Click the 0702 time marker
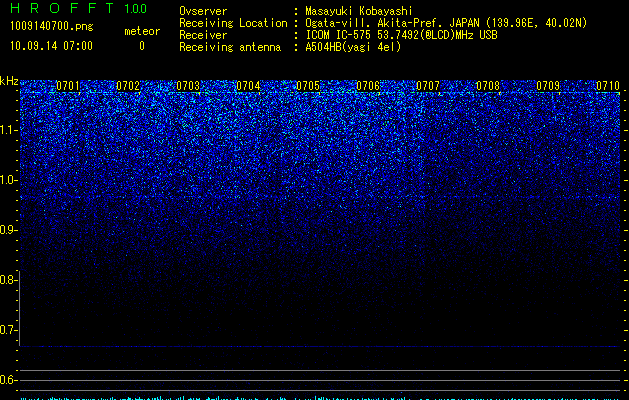 (128, 86)
